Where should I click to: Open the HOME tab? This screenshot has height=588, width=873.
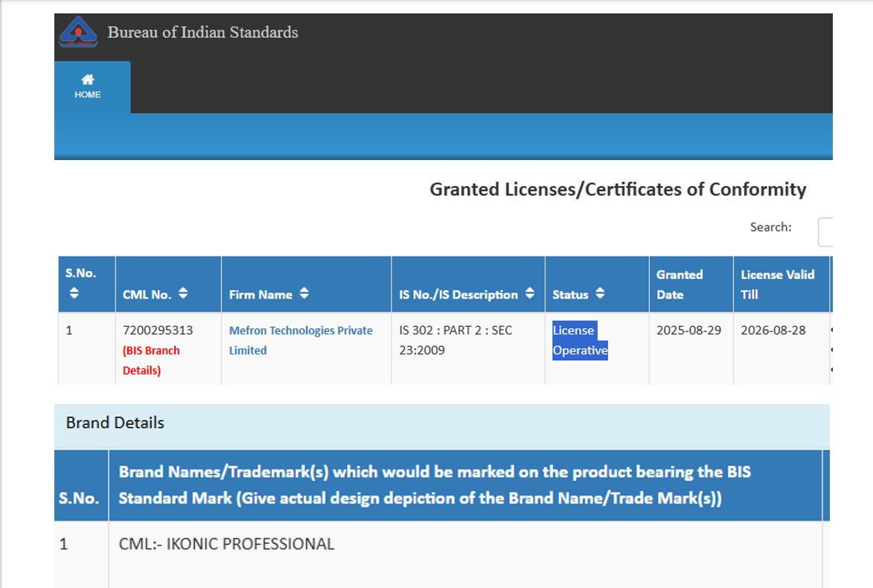pos(88,86)
